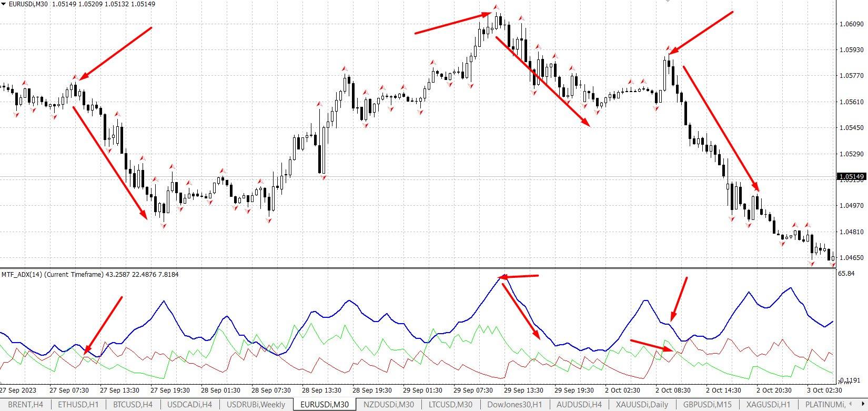This screenshot has height=411, width=868.
Task: Click the one-click trading triangle beside EURUSDi,M30
Action: [4, 4]
